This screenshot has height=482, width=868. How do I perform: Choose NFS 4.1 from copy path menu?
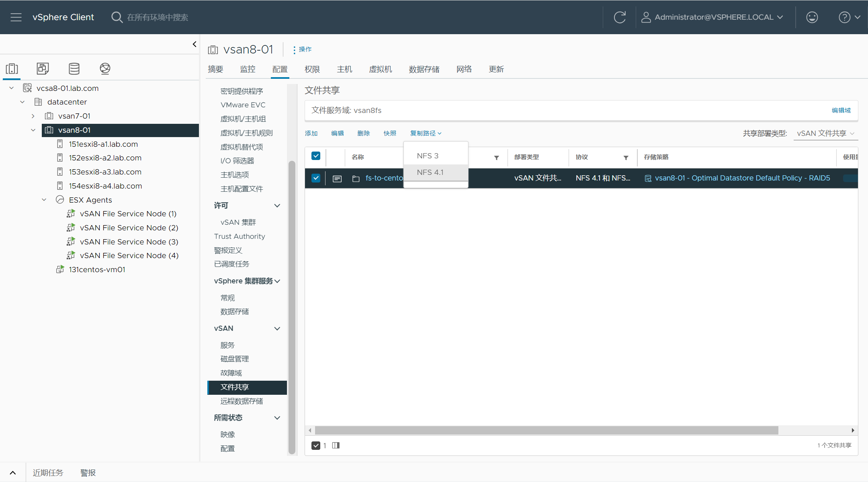[x=436, y=172]
